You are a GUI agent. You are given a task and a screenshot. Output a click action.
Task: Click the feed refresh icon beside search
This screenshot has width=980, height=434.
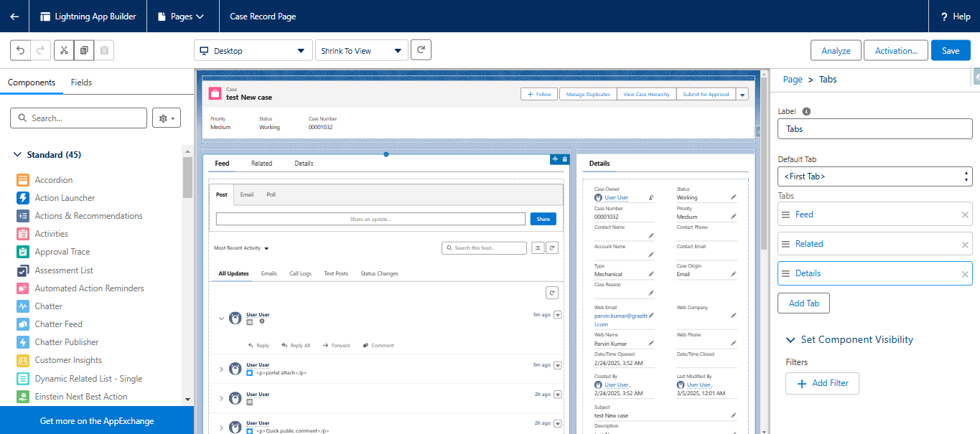click(x=552, y=248)
